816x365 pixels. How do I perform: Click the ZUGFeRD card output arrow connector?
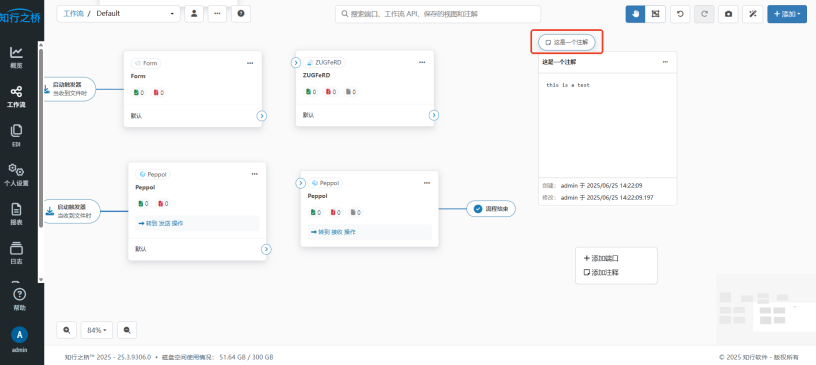click(434, 115)
